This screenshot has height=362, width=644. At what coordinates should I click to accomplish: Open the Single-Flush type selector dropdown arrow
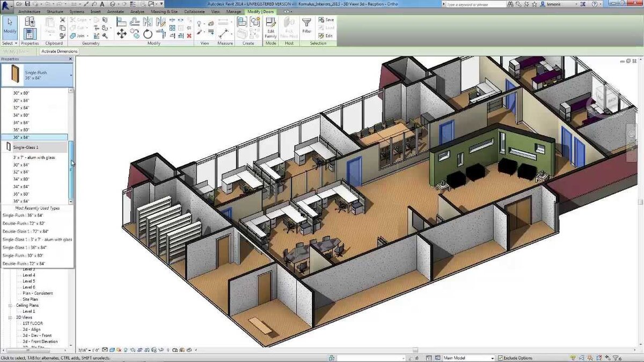point(71,75)
